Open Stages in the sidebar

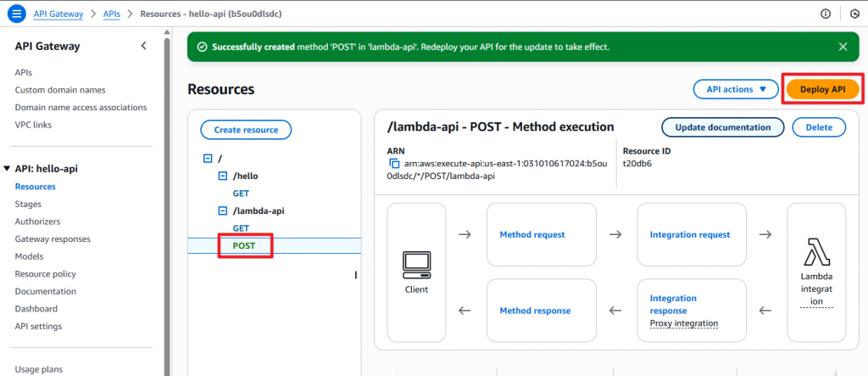pyautogui.click(x=28, y=204)
